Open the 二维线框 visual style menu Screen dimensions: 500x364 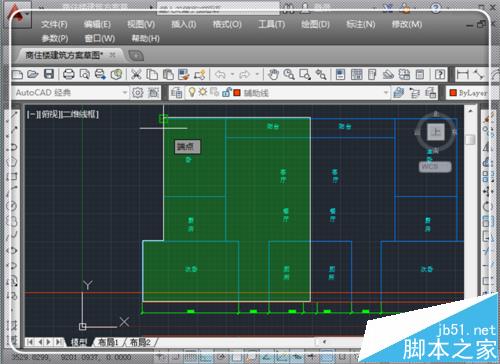(80, 115)
